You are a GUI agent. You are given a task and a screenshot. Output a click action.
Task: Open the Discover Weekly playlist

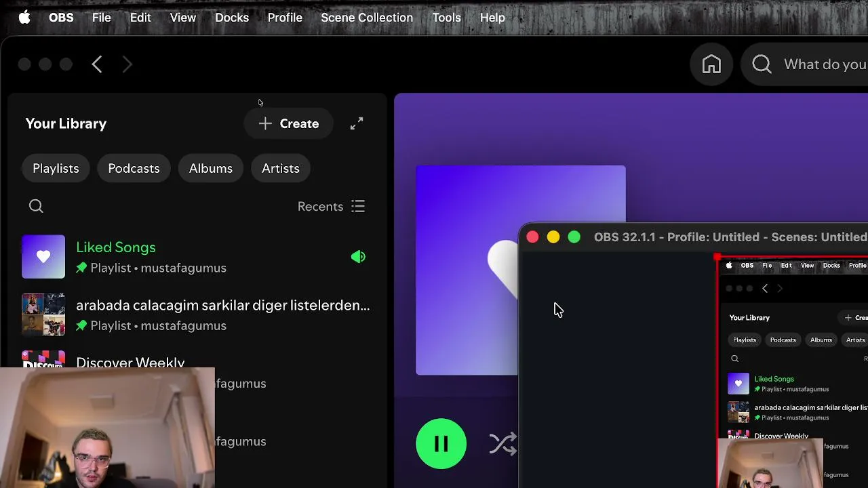tap(130, 362)
